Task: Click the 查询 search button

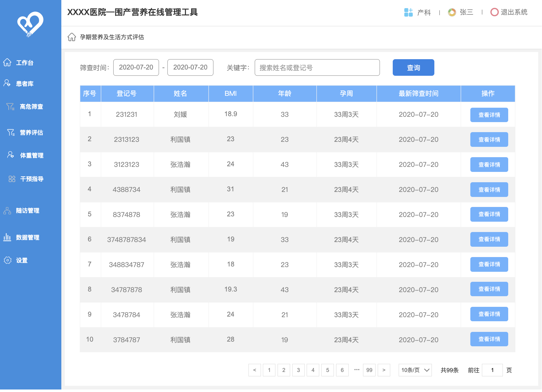Action: point(413,67)
